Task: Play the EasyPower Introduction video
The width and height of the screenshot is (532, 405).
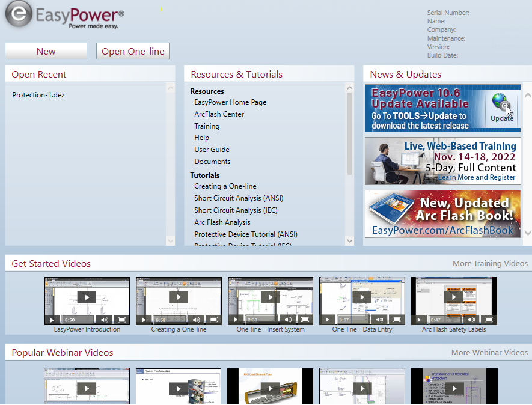Action: (x=87, y=297)
